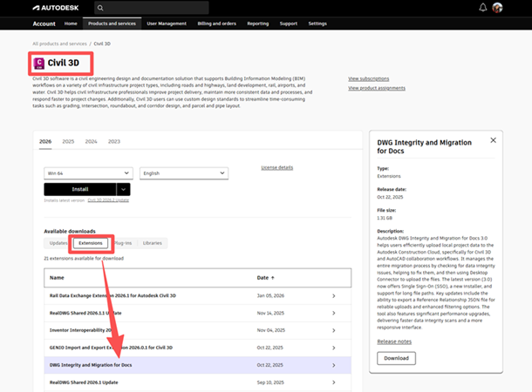532x392 pixels.
Task: Open the Settings menu
Action: click(x=317, y=24)
